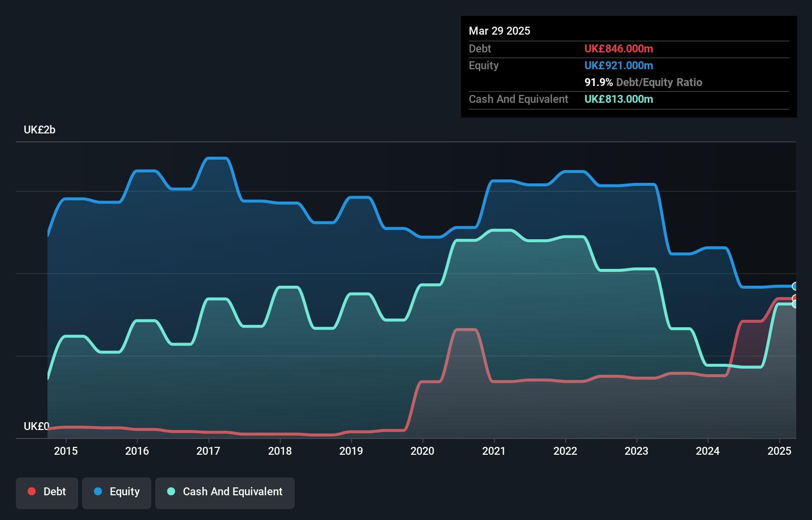Click the UK£846.000m Debt value
The width and height of the screenshot is (812, 520).
click(619, 48)
